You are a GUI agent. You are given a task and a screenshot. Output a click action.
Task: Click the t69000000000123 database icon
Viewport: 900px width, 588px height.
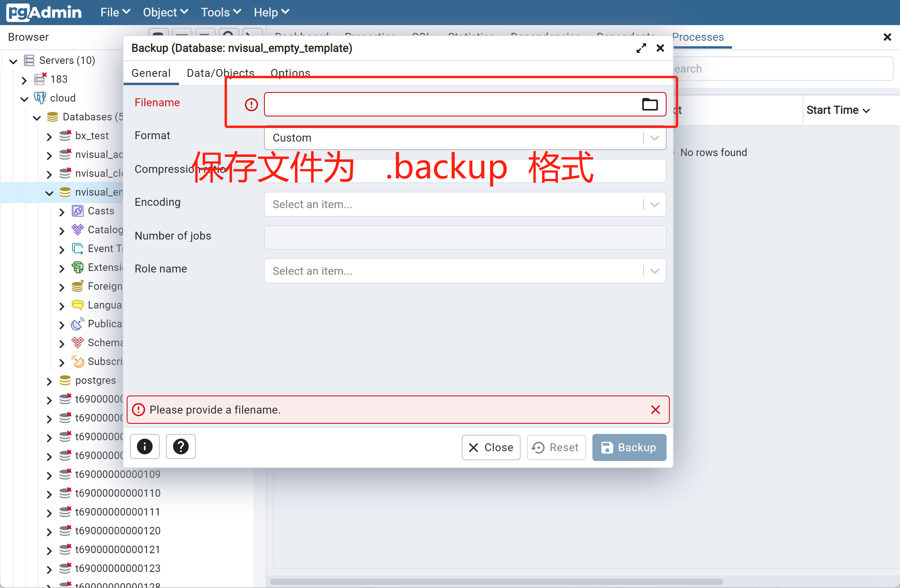pos(65,568)
